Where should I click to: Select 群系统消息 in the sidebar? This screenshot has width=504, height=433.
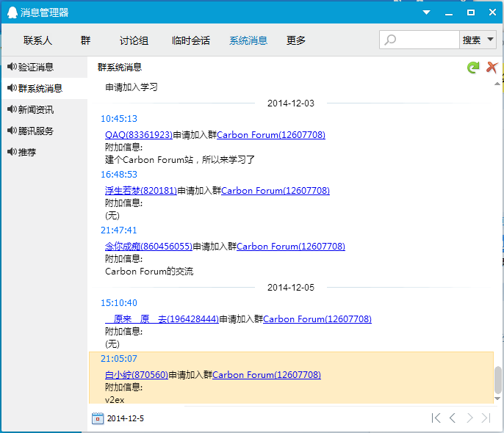coord(44,88)
